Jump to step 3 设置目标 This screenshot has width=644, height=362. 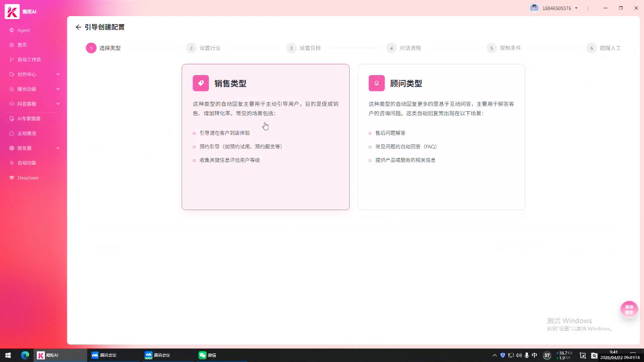coord(303,48)
